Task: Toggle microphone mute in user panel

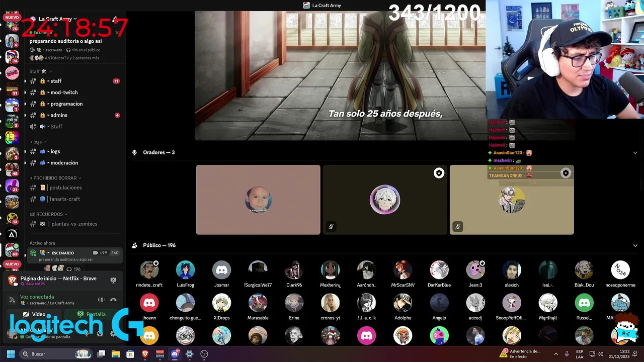Action: 87,333
